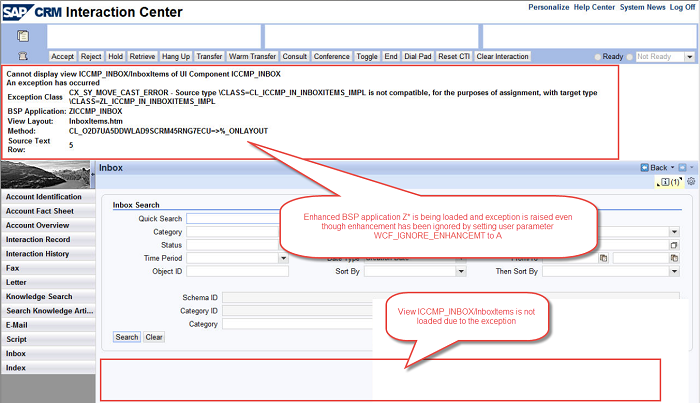
Task: Click the End button in toolbar
Action: click(391, 57)
